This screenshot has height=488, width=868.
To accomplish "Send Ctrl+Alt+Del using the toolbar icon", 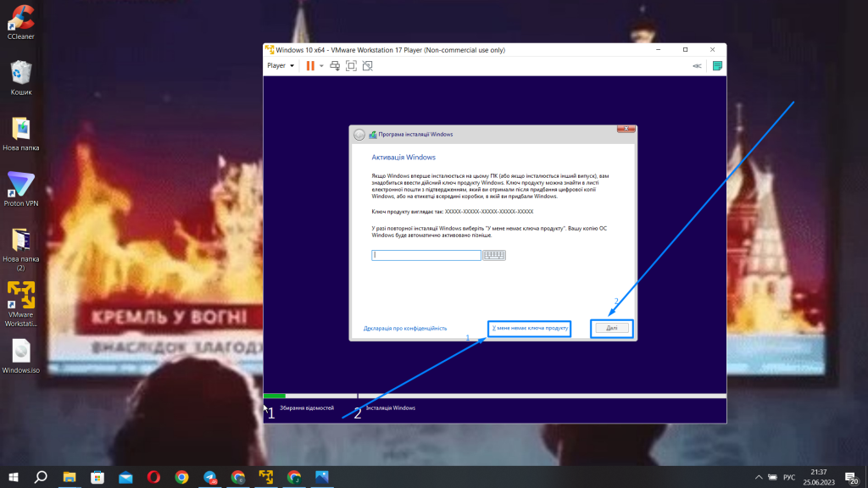I will point(334,65).
